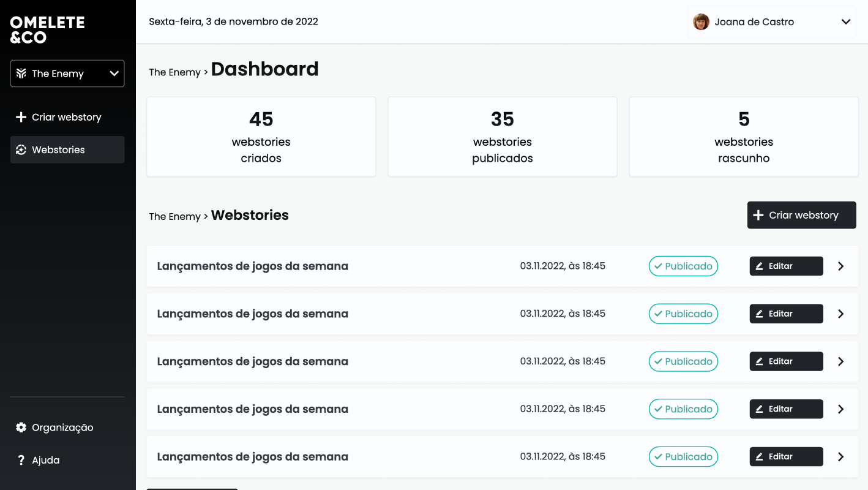This screenshot has width=868, height=490.
Task: Click the Organização gear icon
Action: [21, 427]
